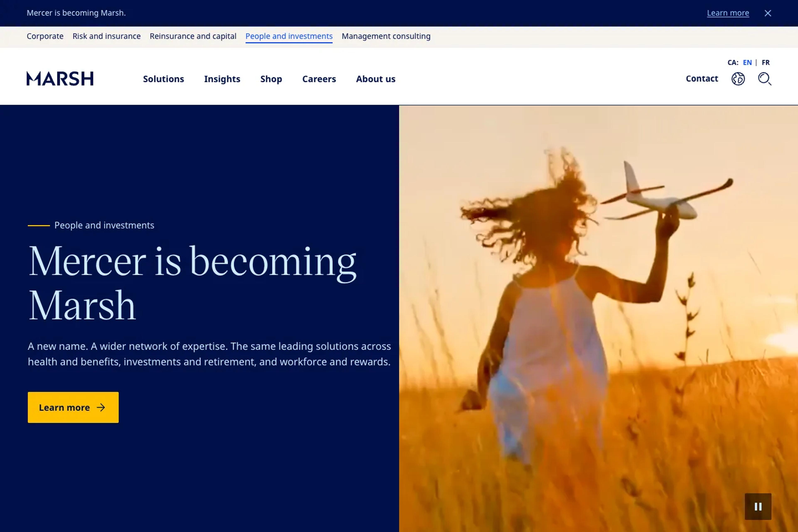Click the 'Mercer is becoming Marsh' headline

(192, 283)
